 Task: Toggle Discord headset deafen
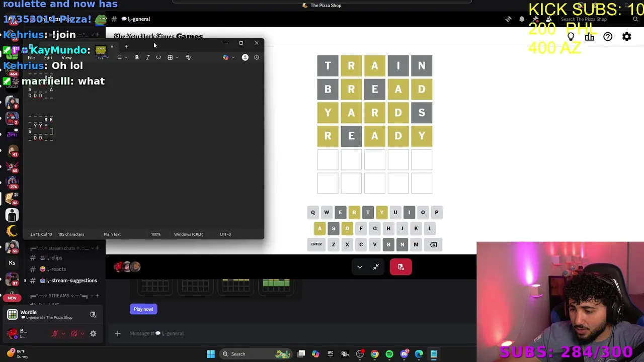(x=74, y=333)
